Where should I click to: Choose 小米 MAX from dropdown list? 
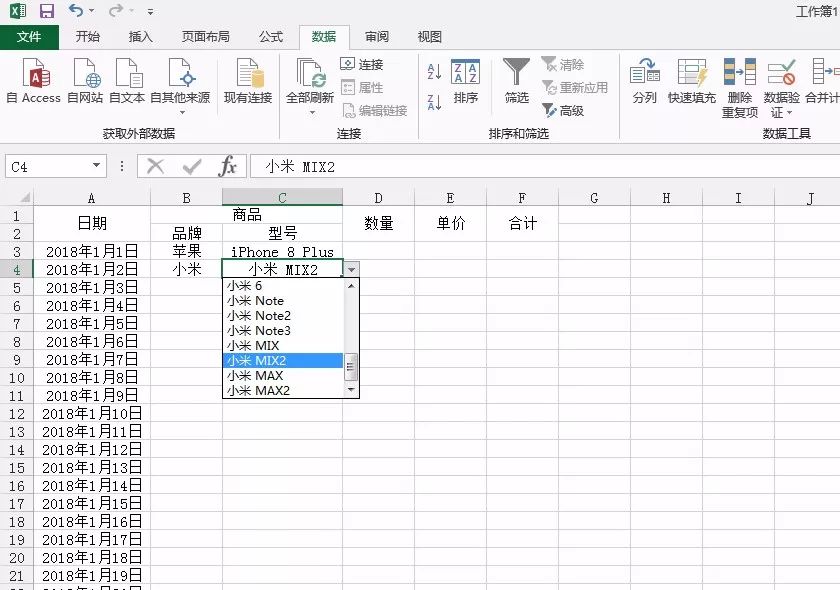coord(282,376)
